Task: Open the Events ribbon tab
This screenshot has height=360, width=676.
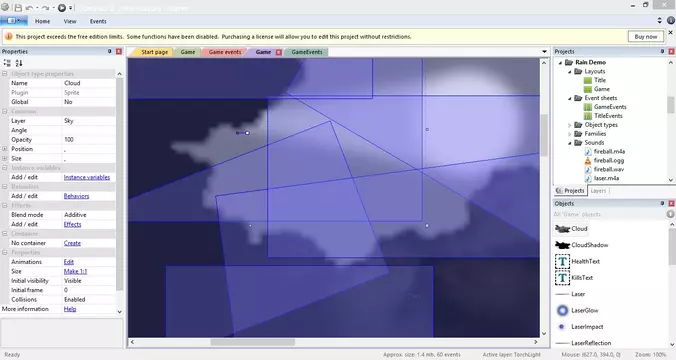Action: pyautogui.click(x=98, y=21)
